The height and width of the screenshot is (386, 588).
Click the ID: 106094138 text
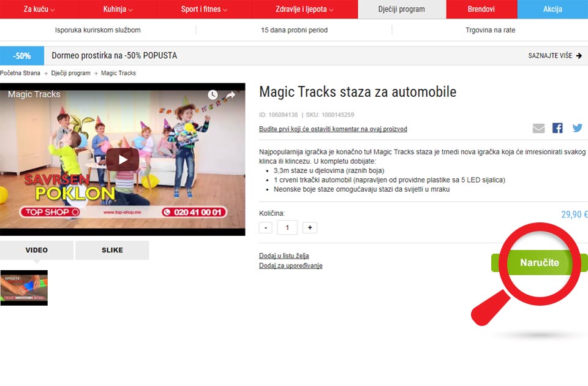[278, 115]
